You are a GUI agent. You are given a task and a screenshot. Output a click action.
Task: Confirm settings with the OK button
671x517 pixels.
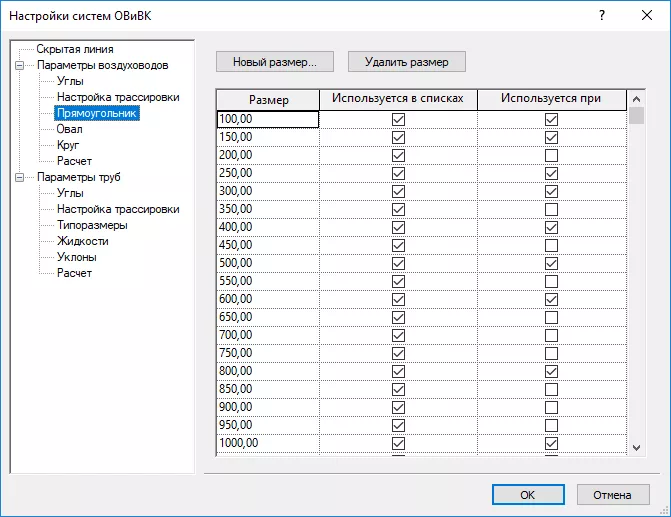click(x=528, y=494)
